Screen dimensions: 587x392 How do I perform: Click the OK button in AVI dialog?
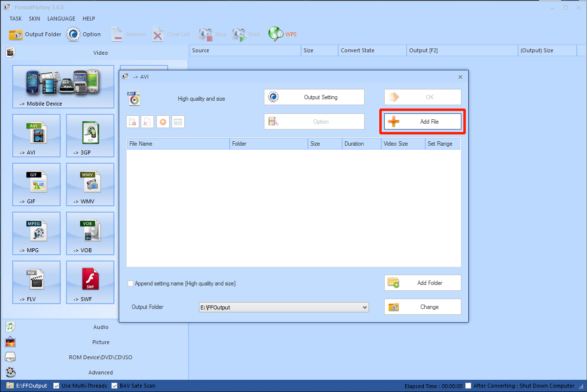pos(423,97)
